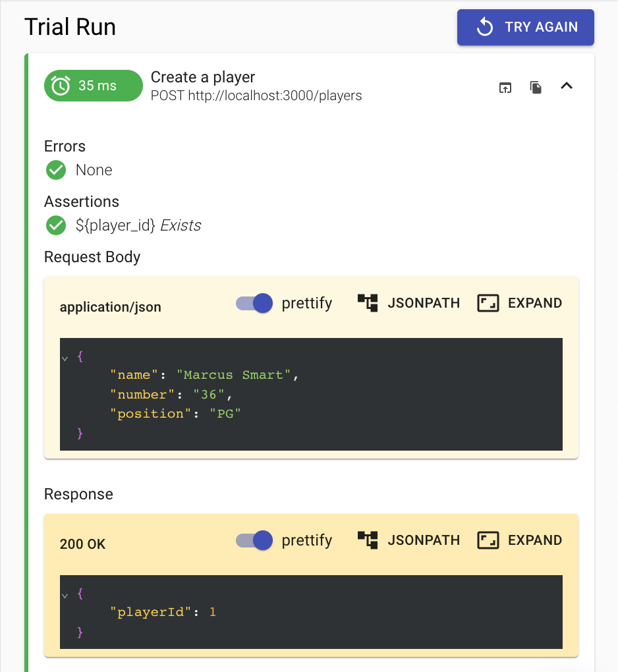Click the open-in-browser icon next to Create a player
This screenshot has height=672, width=618.
click(x=505, y=88)
